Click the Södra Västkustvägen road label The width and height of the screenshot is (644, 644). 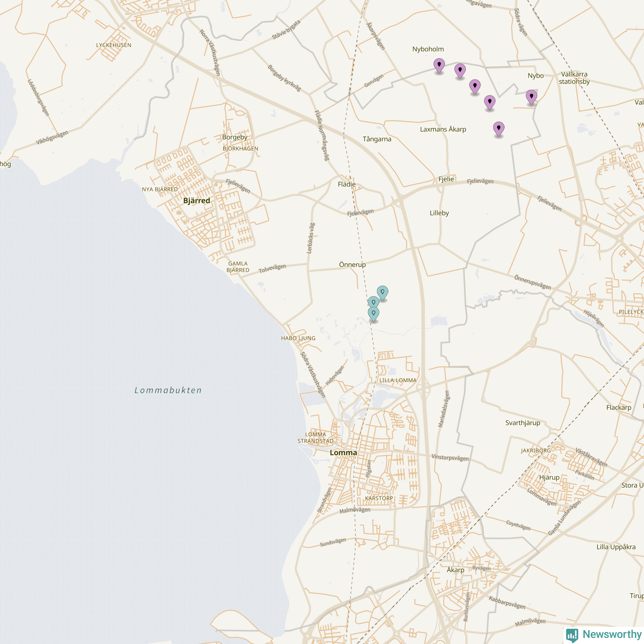(313, 375)
